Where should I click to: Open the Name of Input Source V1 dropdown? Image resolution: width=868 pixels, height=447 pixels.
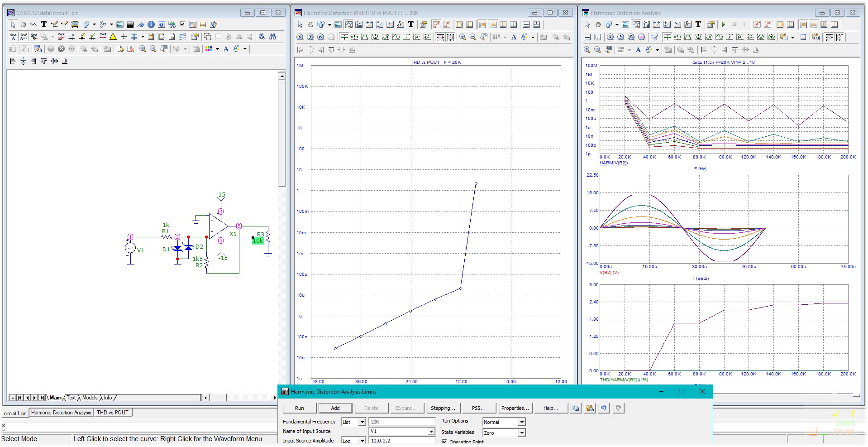click(431, 432)
